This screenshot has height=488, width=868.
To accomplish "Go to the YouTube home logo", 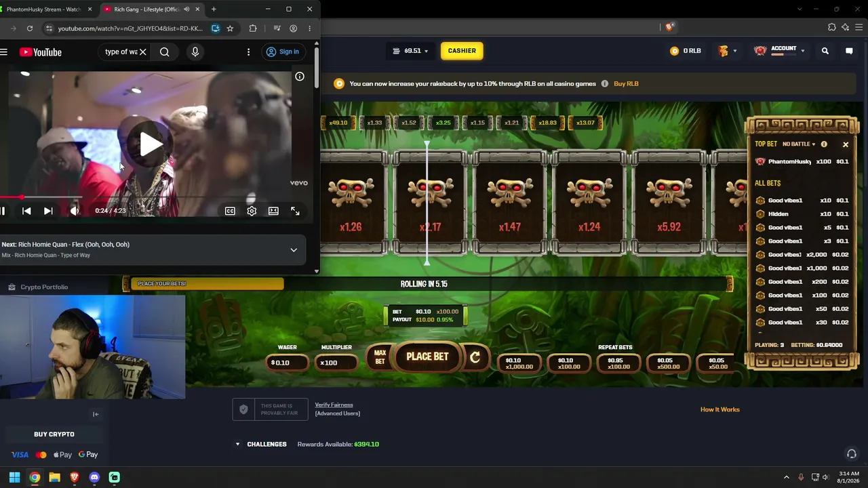I will click(41, 52).
